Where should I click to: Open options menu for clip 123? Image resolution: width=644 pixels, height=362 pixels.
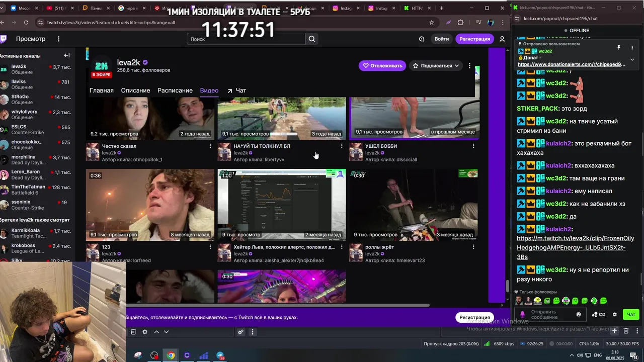(x=210, y=247)
